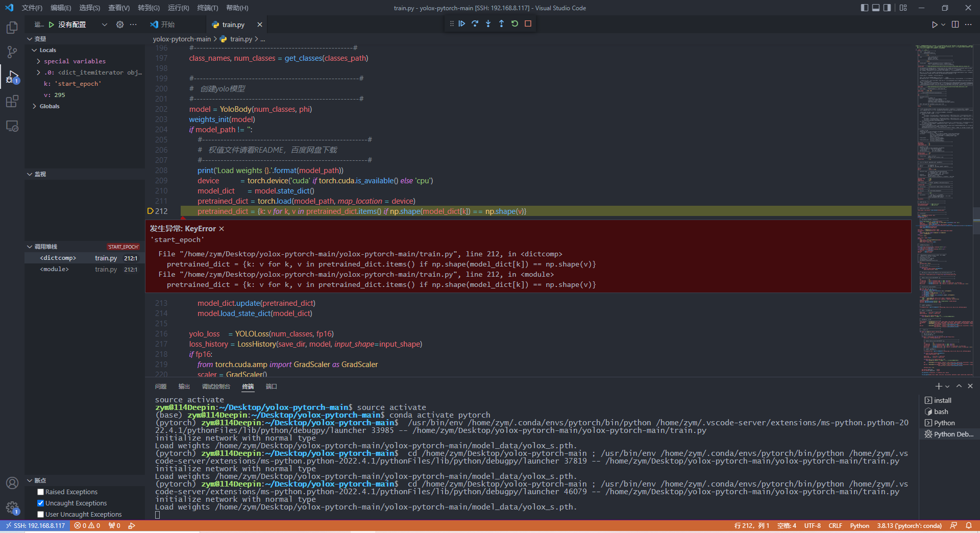980x533 pixels.
Task: Toggle the primary side bar layout icon
Action: coord(865,8)
